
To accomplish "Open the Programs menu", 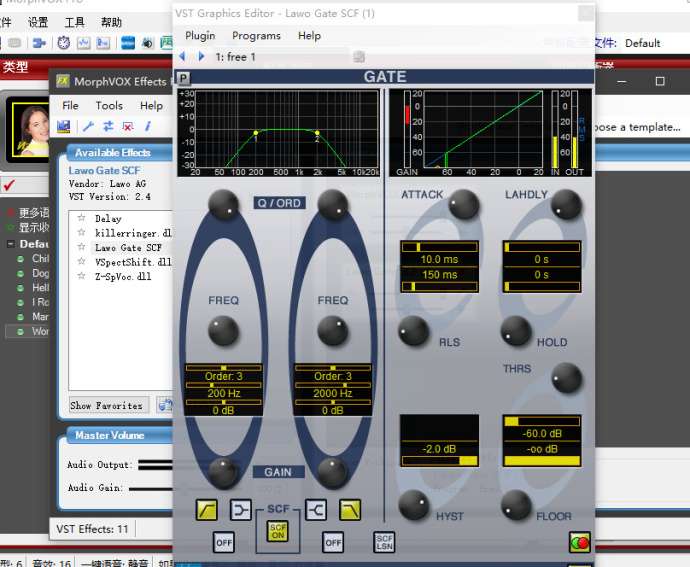I will (256, 36).
